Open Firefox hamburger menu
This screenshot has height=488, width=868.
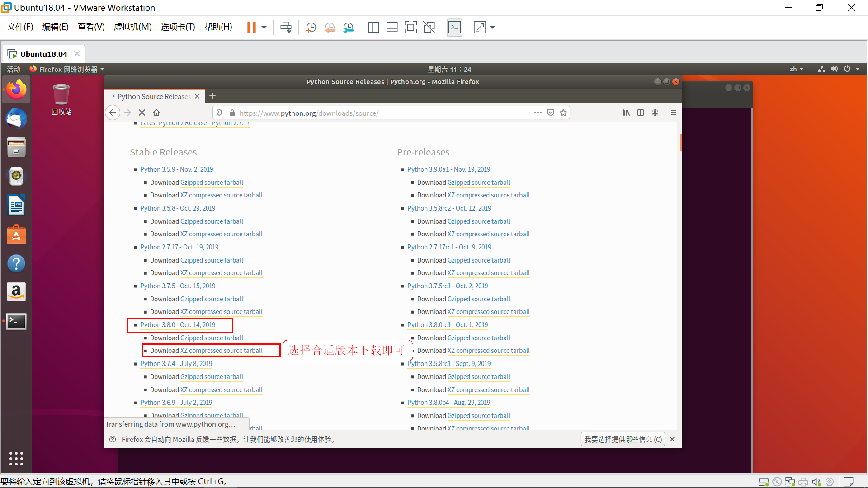pos(673,113)
